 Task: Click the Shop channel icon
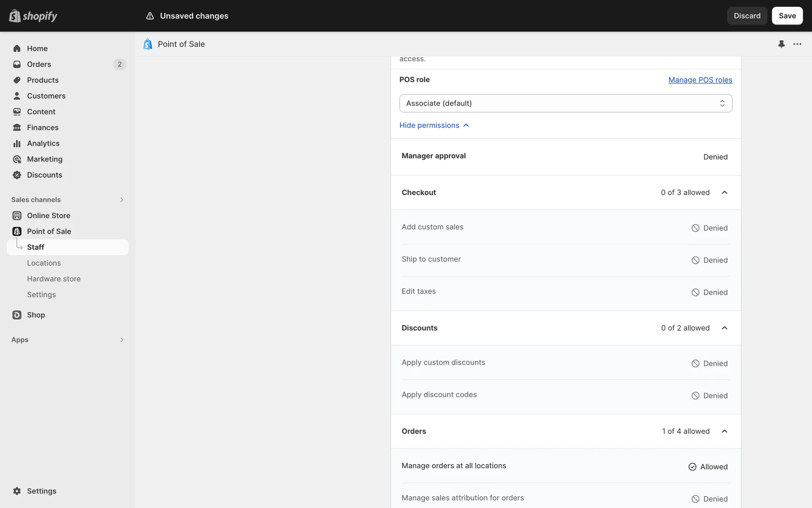[x=17, y=315]
